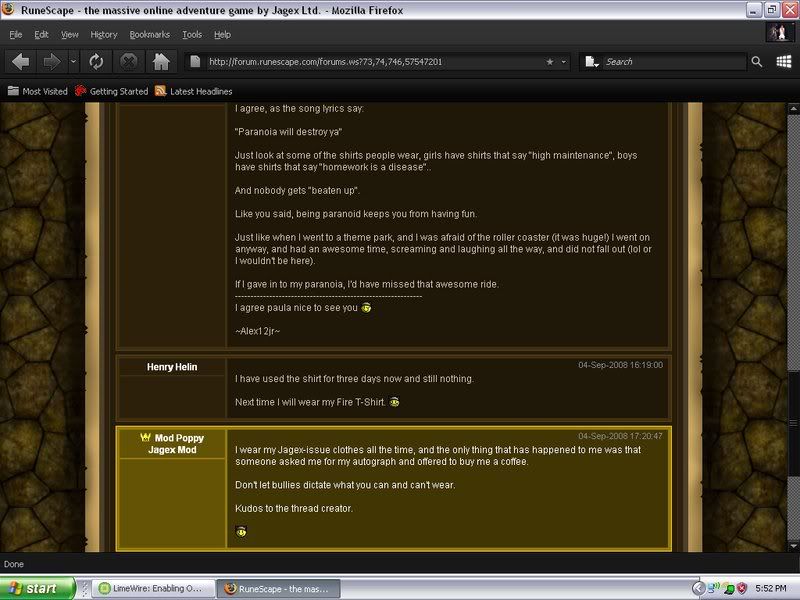Click the 'Kudos to the thread creator.' line
800x600 pixels.
[x=294, y=508]
